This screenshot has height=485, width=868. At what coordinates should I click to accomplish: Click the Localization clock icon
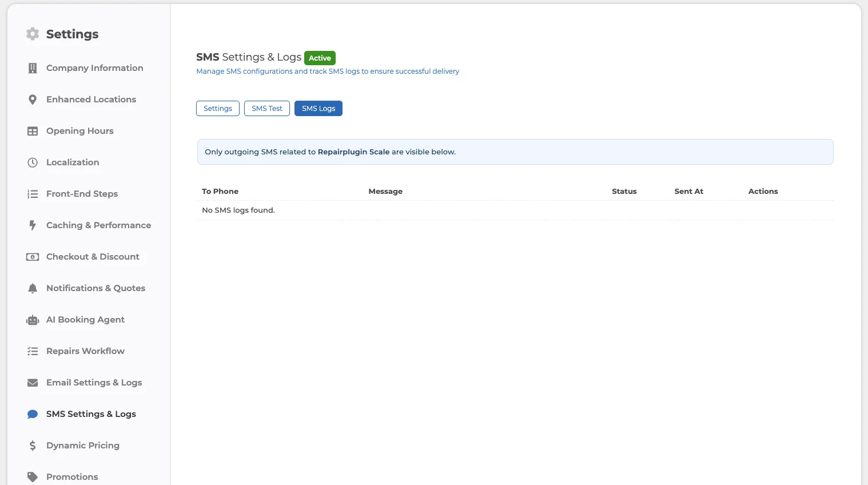(33, 162)
